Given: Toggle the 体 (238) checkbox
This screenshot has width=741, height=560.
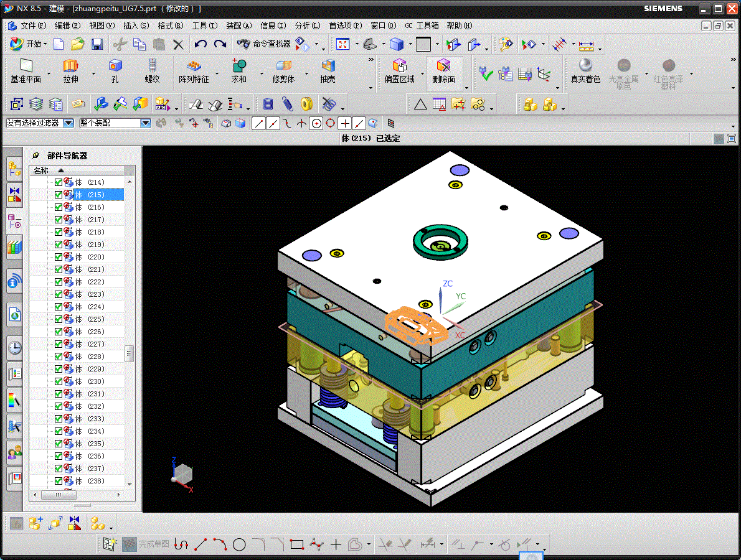Looking at the screenshot, I should click(x=59, y=481).
